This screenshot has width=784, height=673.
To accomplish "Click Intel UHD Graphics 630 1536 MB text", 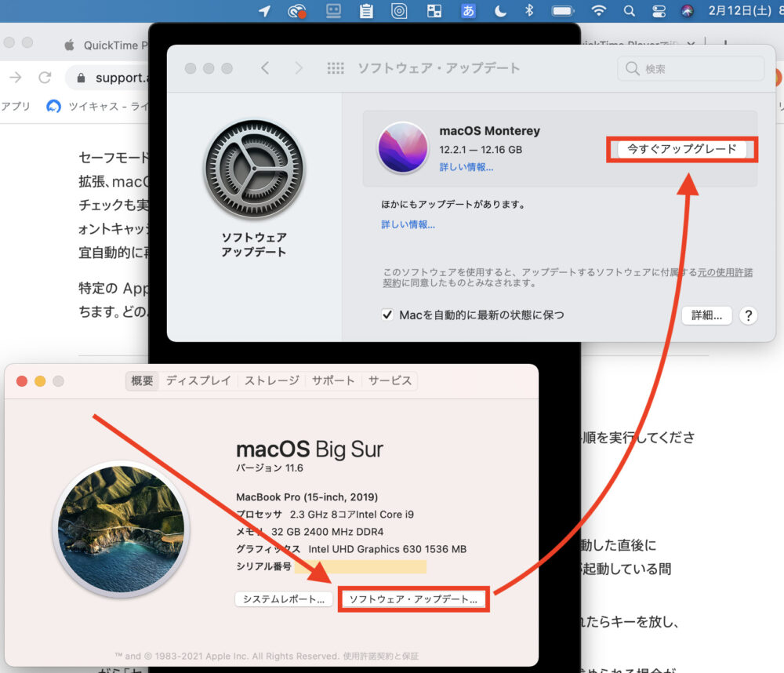I will click(x=387, y=549).
